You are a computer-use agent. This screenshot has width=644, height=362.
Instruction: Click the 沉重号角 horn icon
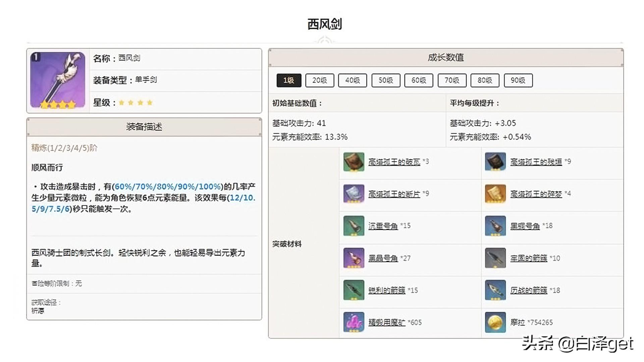(x=354, y=226)
